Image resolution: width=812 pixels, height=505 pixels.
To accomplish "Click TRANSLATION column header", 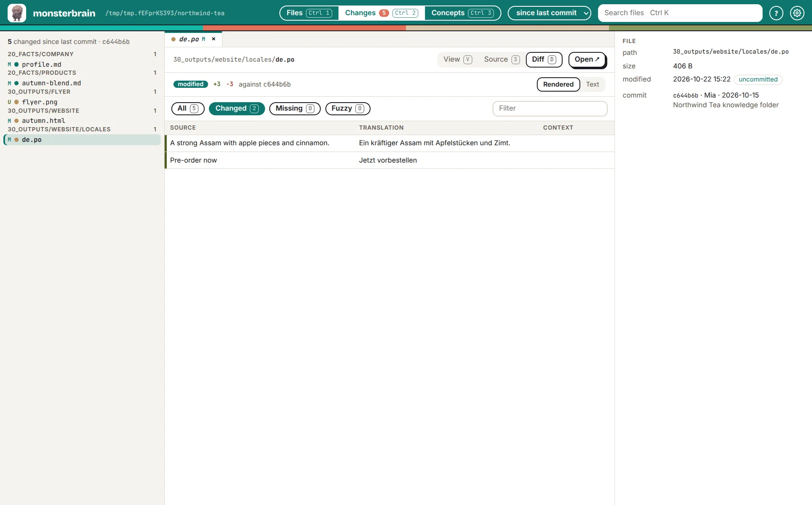I will (x=381, y=128).
